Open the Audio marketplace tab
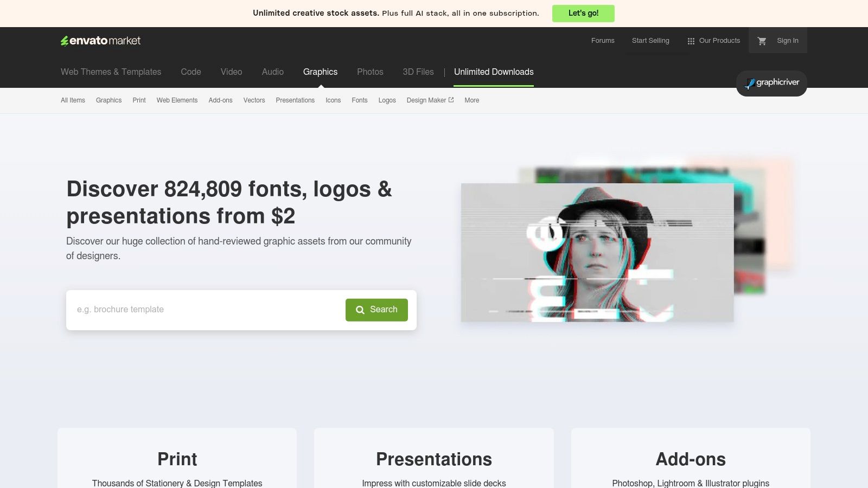Screen dimensions: 868x488 click(x=272, y=72)
